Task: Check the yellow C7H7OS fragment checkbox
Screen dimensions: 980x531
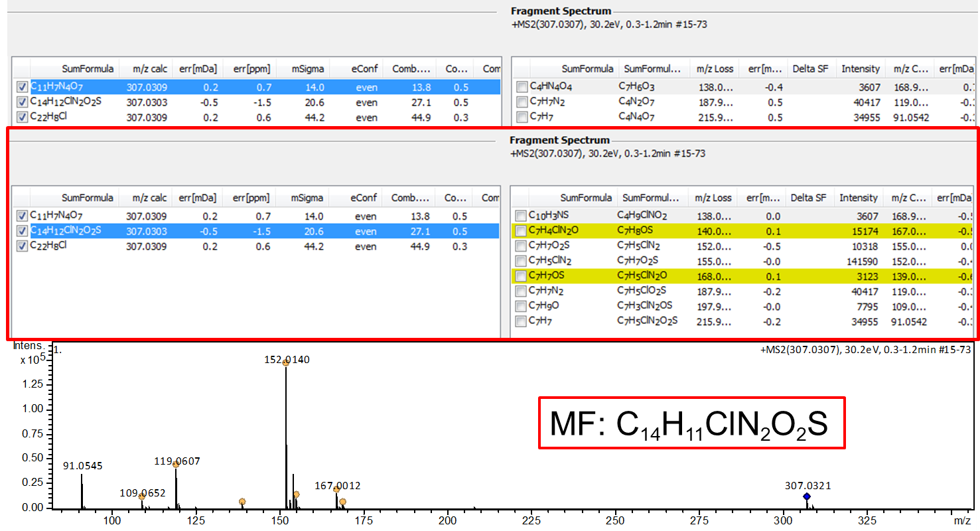Action: (x=521, y=275)
